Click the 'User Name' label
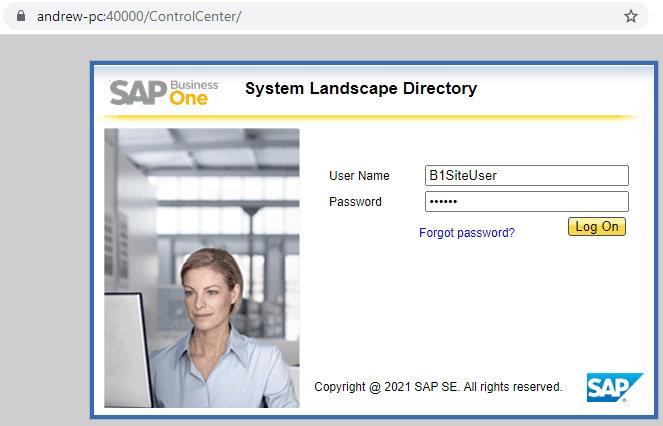The width and height of the screenshot is (663, 426). 359,176
